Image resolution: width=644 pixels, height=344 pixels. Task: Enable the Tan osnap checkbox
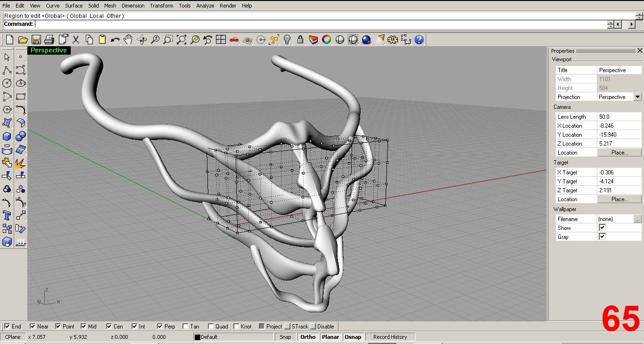pos(185,326)
